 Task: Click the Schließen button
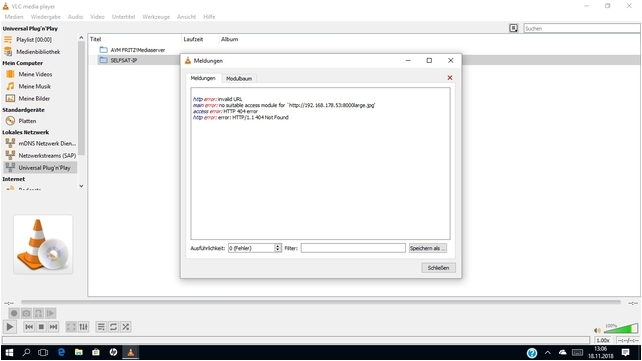tap(439, 268)
